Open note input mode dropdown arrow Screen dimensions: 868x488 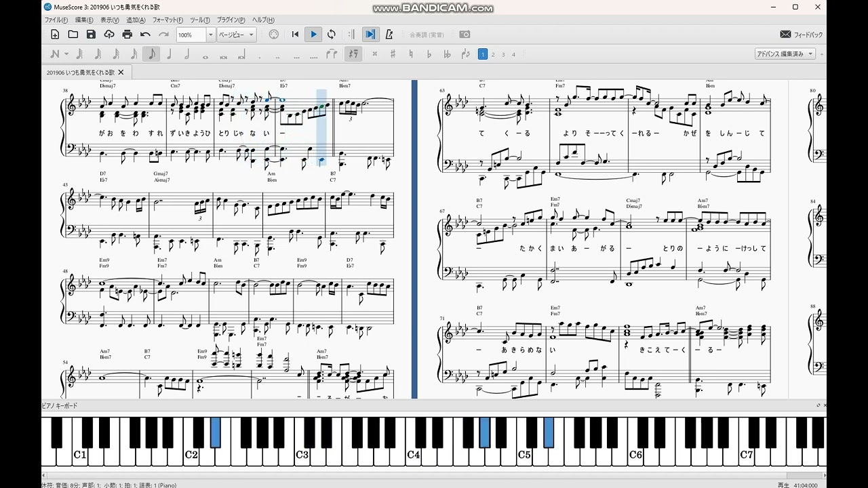[x=66, y=54]
